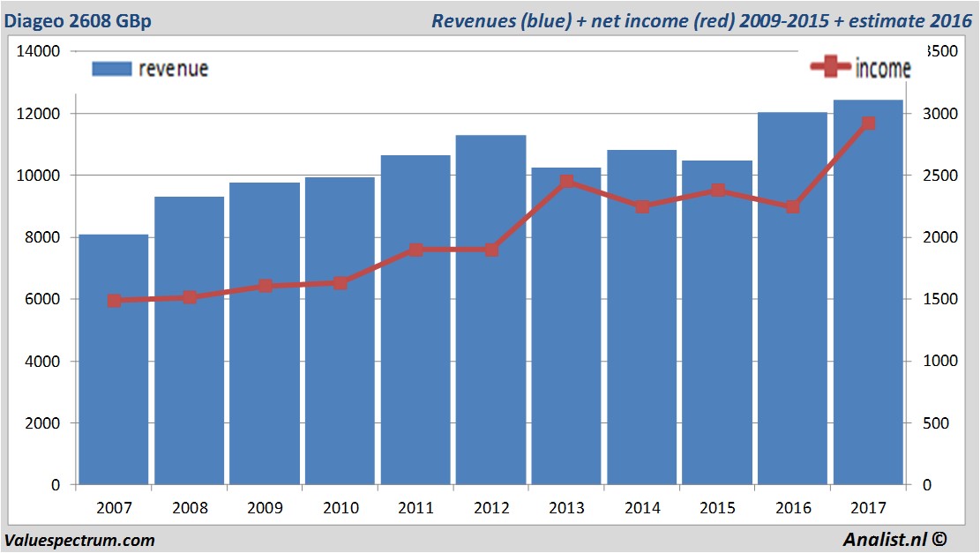Viewport: 980px width, 553px height.
Task: Click the 2017 income data marker
Action: point(868,123)
